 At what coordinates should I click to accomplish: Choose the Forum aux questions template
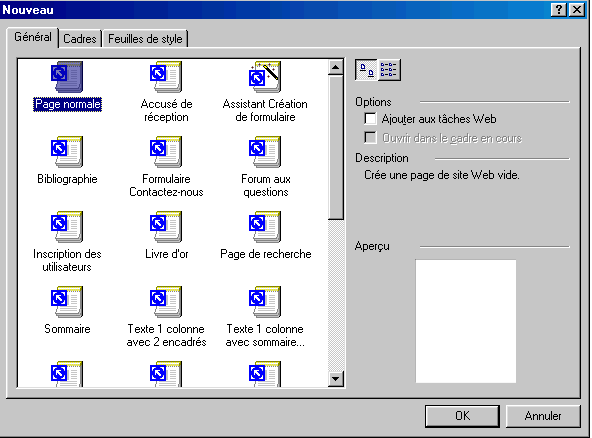tap(265, 152)
